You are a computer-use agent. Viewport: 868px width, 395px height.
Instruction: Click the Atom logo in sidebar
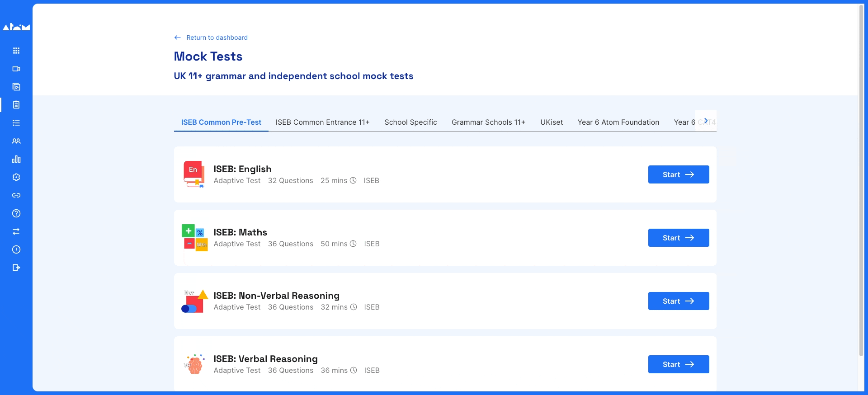16,27
